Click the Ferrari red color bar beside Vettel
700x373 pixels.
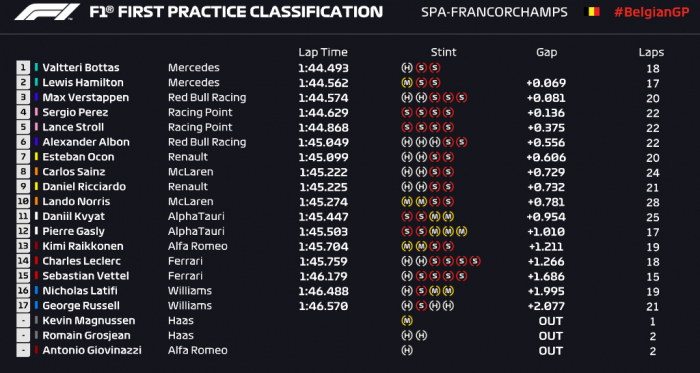pyautogui.click(x=36, y=276)
